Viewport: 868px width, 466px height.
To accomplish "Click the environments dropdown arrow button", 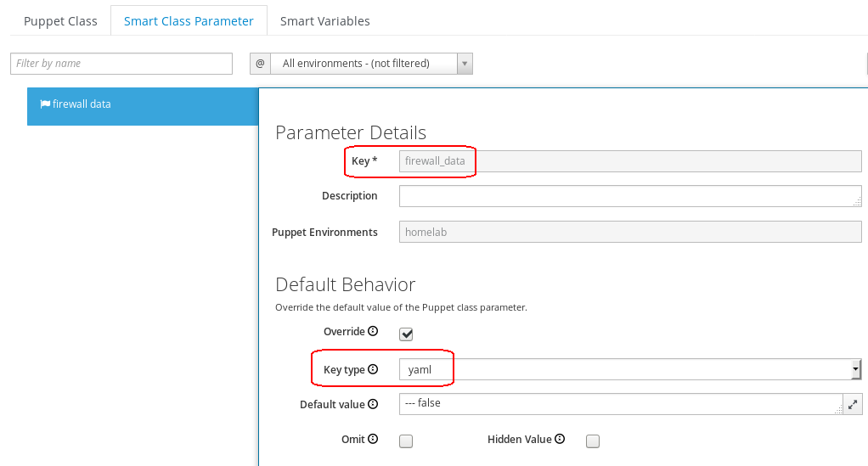I will click(x=465, y=63).
